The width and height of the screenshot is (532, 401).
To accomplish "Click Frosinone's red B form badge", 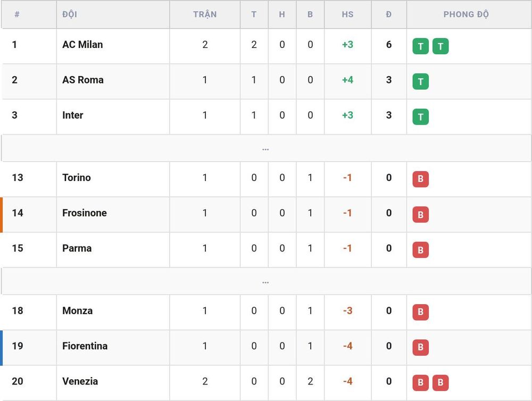I will [x=420, y=215].
